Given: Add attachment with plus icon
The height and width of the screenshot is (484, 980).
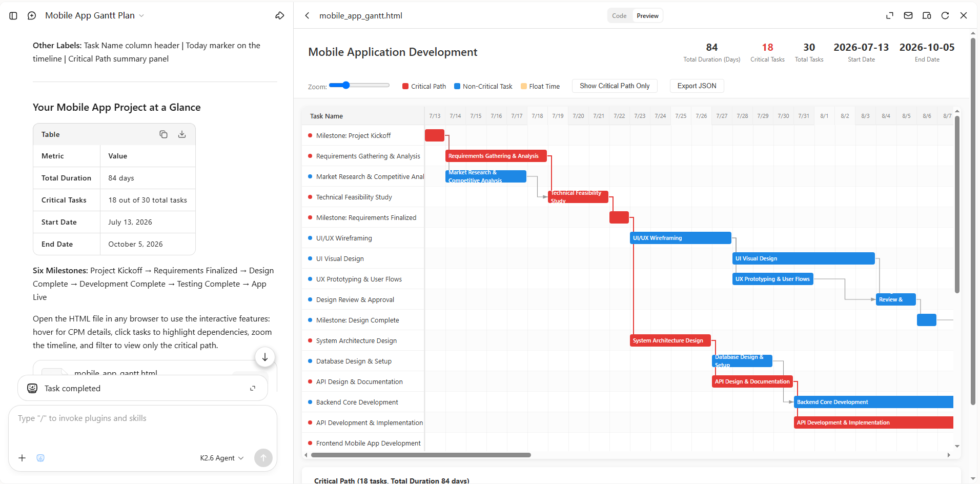Looking at the screenshot, I should pyautogui.click(x=22, y=458).
